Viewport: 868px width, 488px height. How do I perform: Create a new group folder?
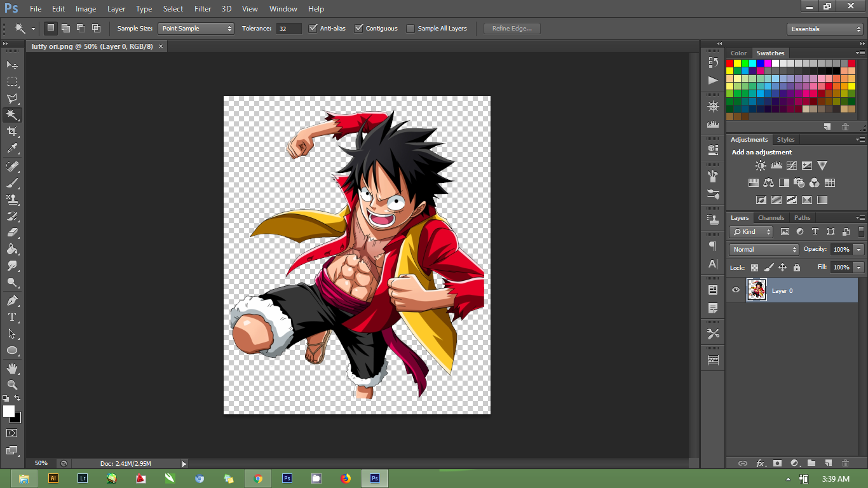tap(811, 464)
